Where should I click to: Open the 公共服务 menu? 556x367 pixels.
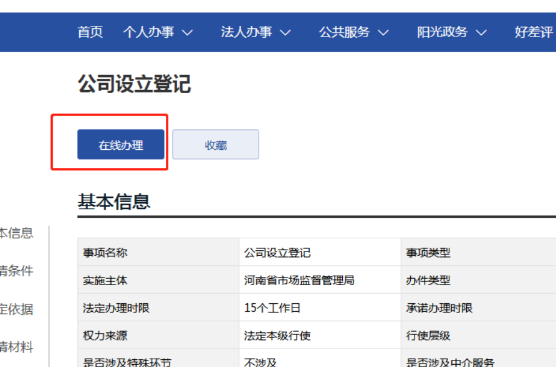[x=344, y=32]
